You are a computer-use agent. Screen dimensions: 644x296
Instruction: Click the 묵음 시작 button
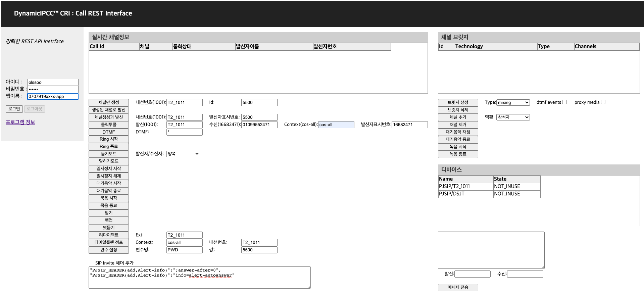click(x=109, y=198)
